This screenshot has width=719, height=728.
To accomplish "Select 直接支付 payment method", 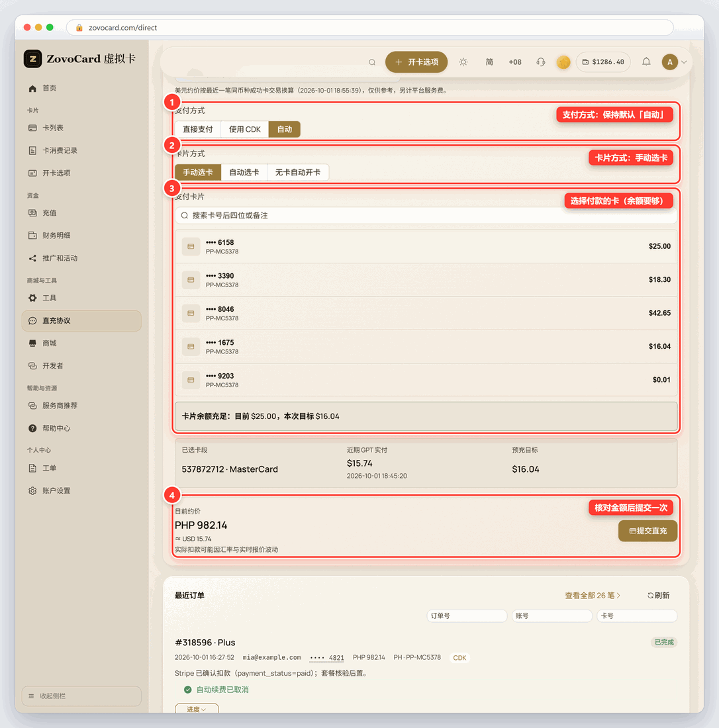I will pyautogui.click(x=198, y=129).
